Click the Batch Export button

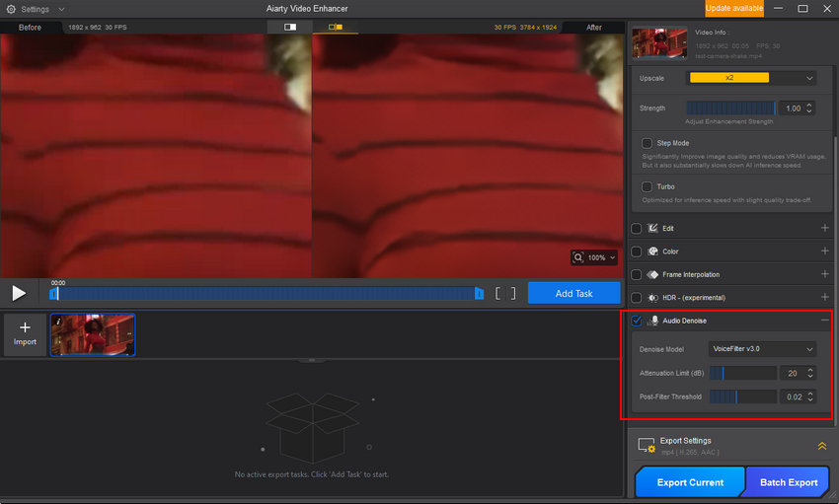click(789, 482)
